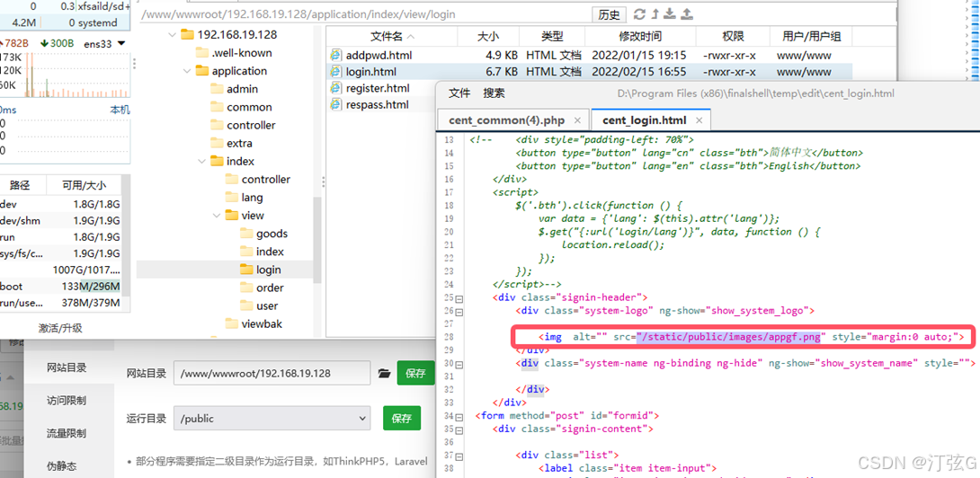The width and height of the screenshot is (980, 478).
Task: Select 访问限制 in the site settings sidebar
Action: (67, 400)
